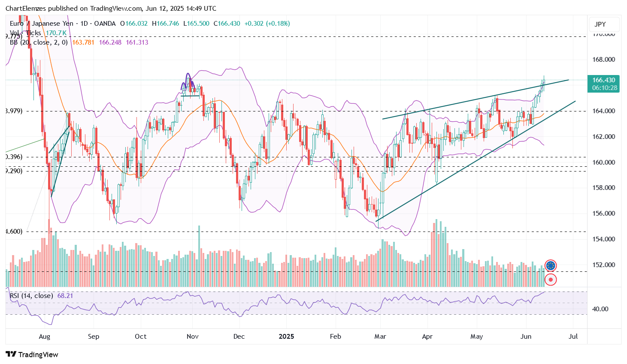
Task: Click the 152.000 price axis label
Action: [603, 265]
